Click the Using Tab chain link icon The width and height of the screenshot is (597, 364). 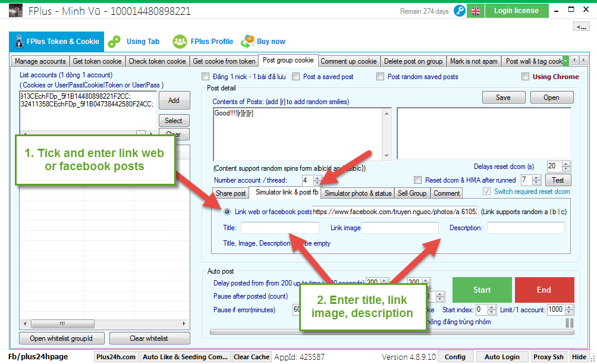(x=114, y=42)
